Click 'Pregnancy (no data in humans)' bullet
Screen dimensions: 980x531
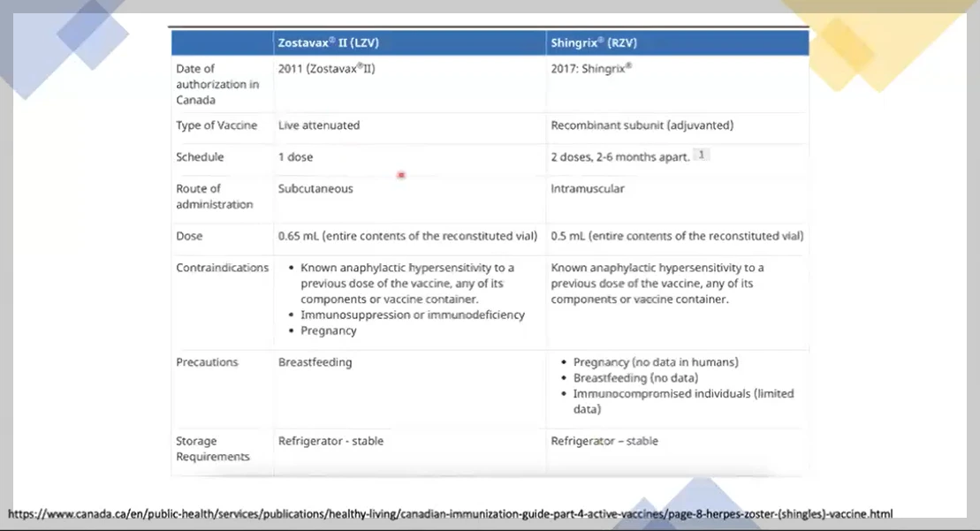(x=656, y=362)
